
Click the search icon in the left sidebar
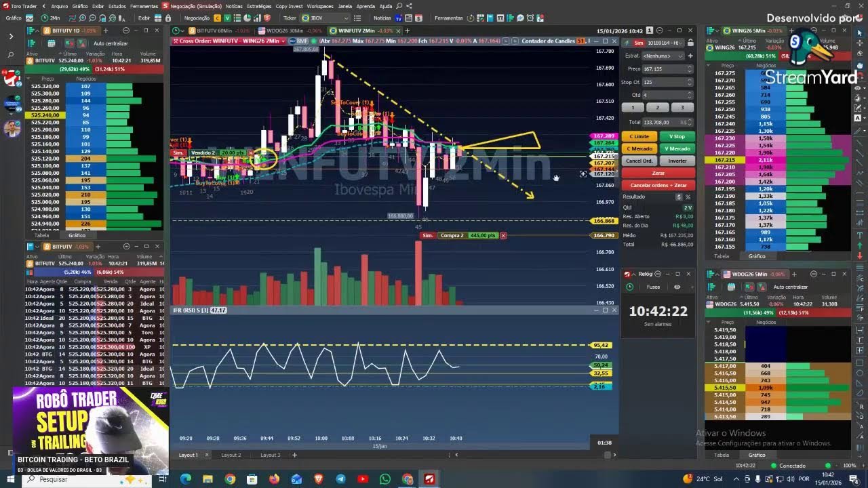11,55
